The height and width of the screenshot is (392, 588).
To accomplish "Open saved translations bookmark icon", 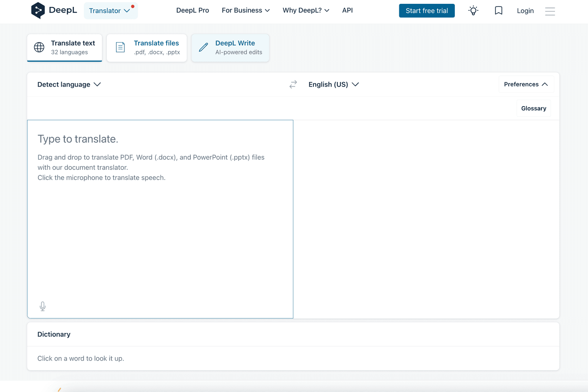I will click(x=498, y=11).
